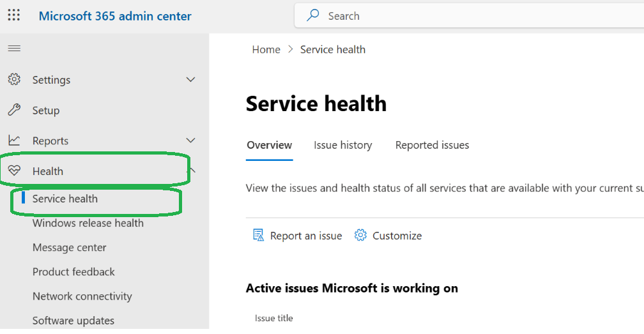
Task: Open Message center
Action: pyautogui.click(x=69, y=247)
